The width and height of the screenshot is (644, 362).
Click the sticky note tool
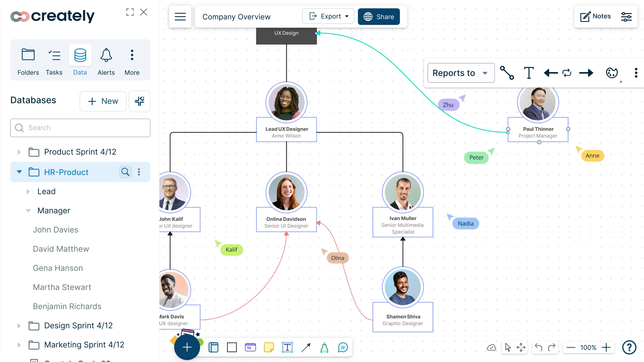(268, 347)
